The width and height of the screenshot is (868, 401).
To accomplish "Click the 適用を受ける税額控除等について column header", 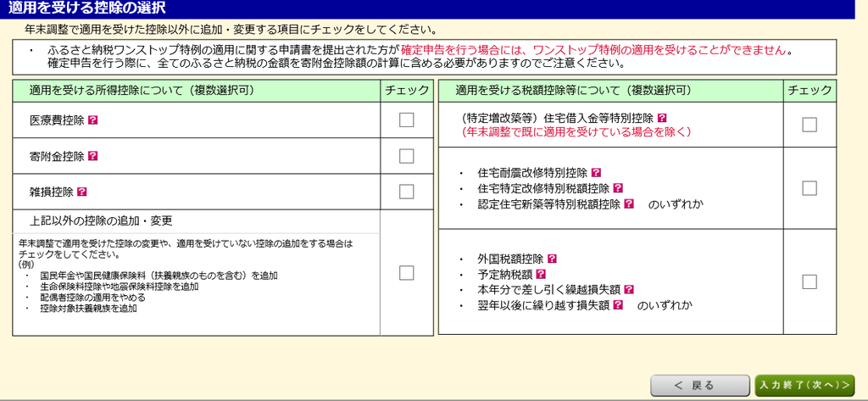I will pos(610,91).
